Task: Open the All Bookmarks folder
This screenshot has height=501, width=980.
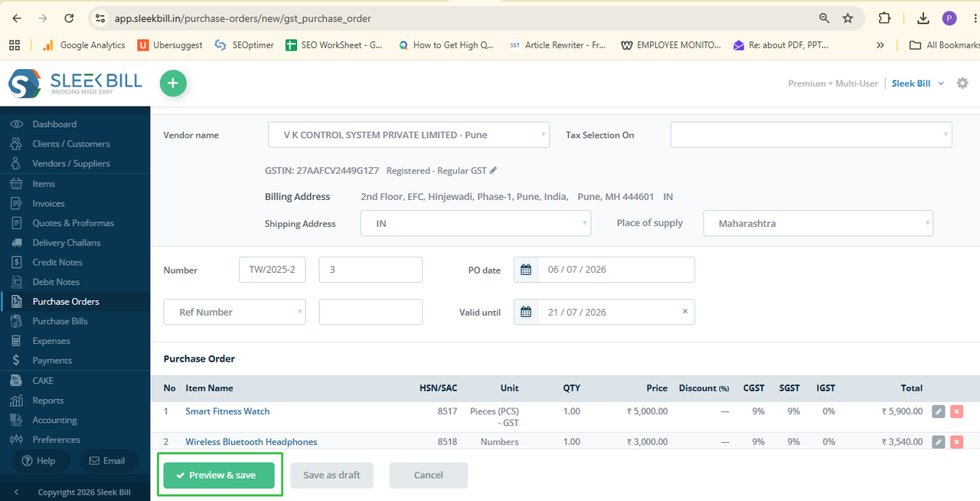Action: point(943,45)
